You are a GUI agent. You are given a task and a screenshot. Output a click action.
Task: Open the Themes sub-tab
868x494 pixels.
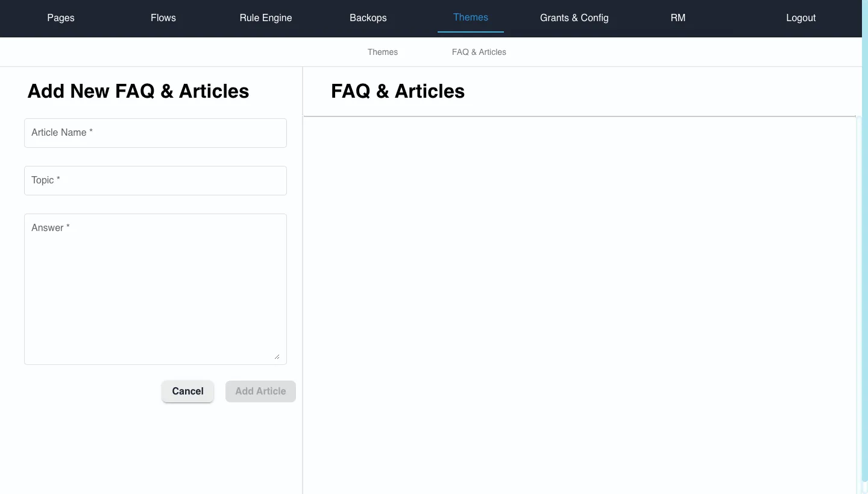point(383,52)
